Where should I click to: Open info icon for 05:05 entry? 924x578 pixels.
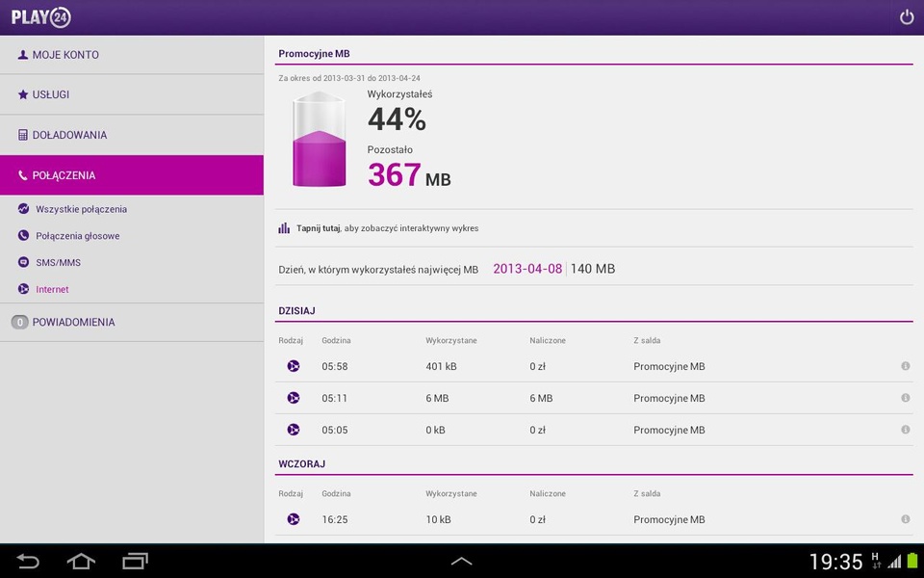905,430
